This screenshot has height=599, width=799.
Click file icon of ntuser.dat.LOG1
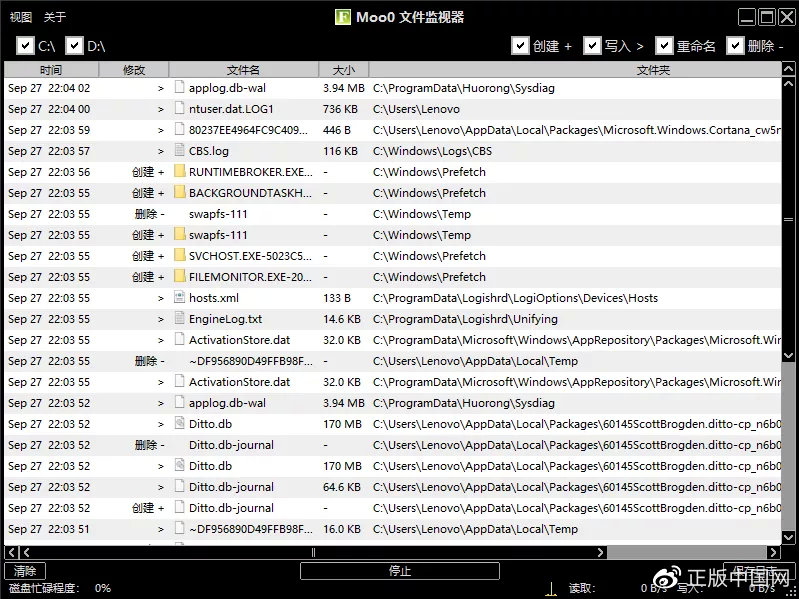[x=179, y=108]
